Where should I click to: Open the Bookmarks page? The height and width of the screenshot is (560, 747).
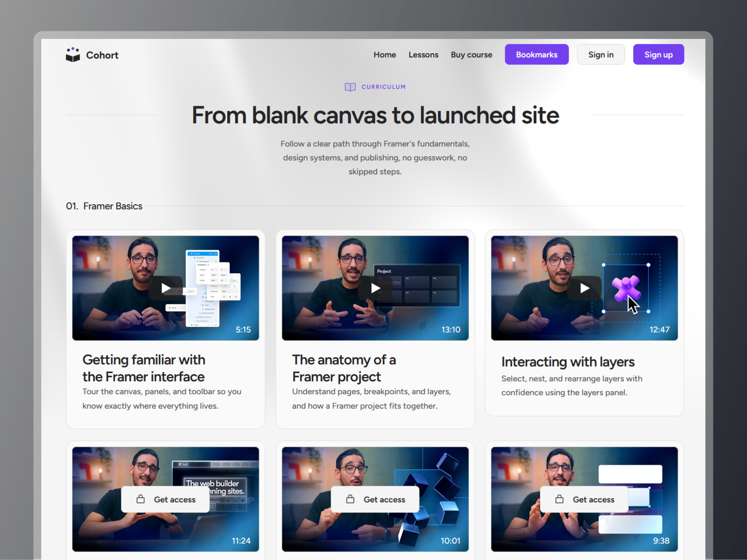click(x=537, y=54)
